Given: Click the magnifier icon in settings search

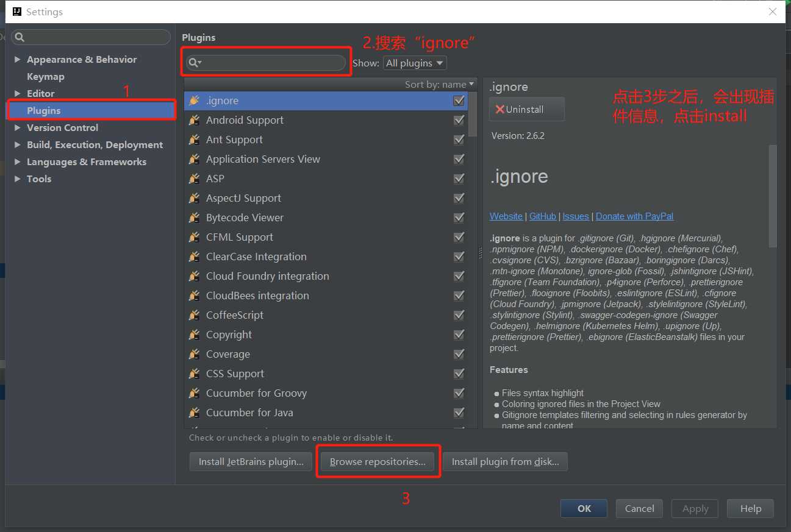Looking at the screenshot, I should pyautogui.click(x=20, y=37).
